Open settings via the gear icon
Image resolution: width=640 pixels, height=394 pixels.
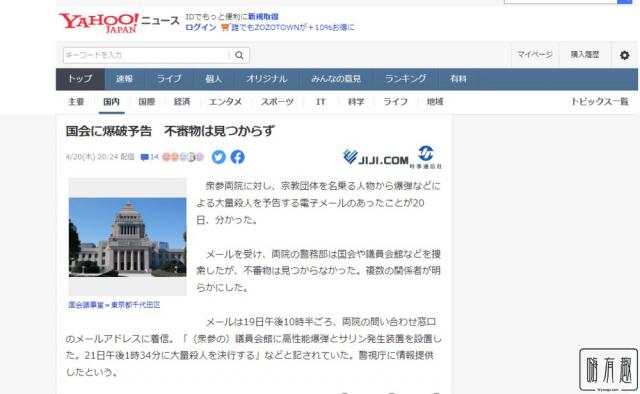624,55
